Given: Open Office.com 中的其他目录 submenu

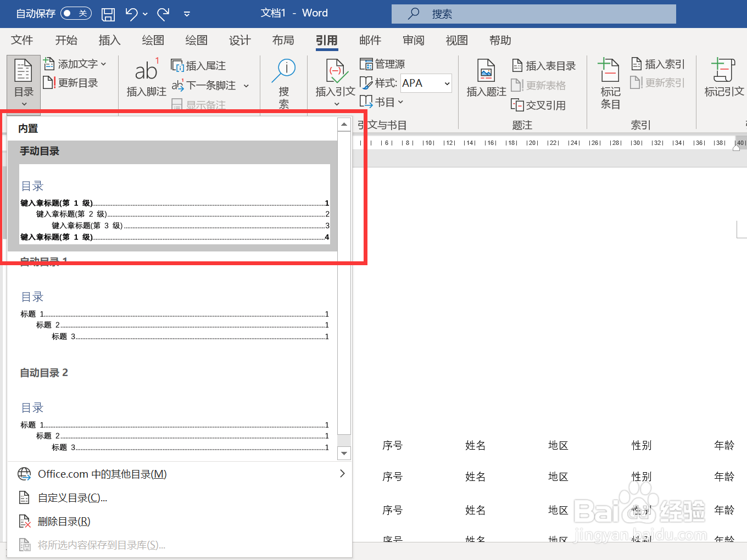Looking at the screenshot, I should [x=180, y=474].
